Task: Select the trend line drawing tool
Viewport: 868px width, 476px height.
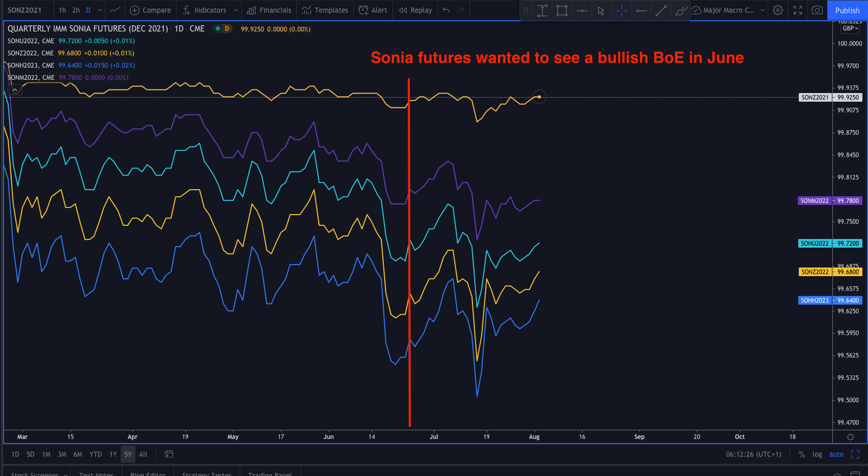Action: pyautogui.click(x=661, y=10)
